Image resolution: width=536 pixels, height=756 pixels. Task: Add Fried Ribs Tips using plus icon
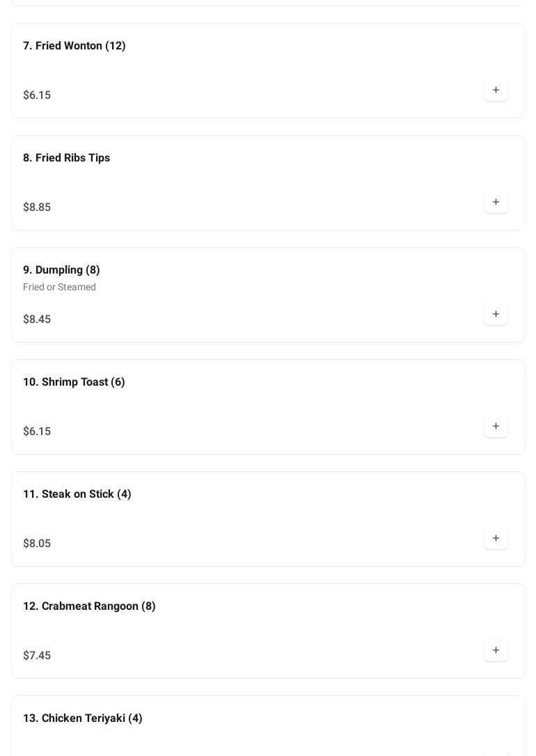click(496, 202)
